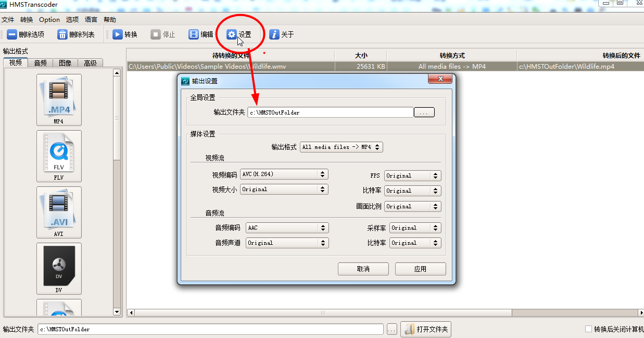644x338 pixels.
Task: Close the 输出设置 dialog
Action: pyautogui.click(x=439, y=79)
